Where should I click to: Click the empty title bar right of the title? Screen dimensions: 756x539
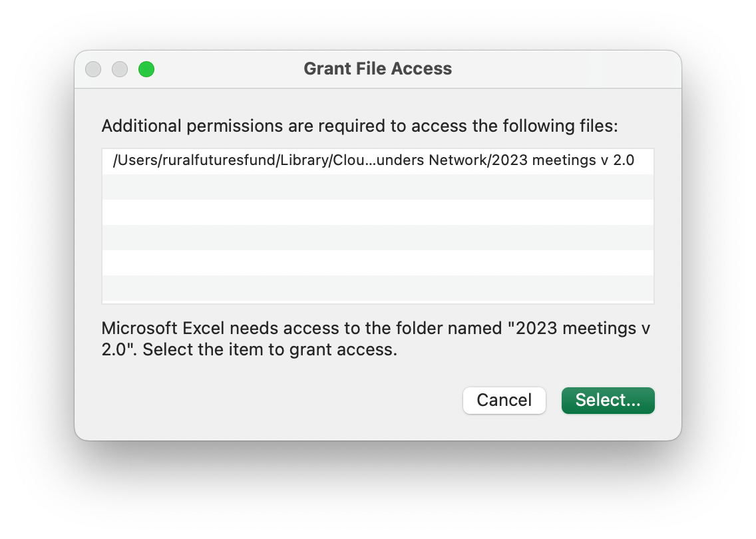566,69
